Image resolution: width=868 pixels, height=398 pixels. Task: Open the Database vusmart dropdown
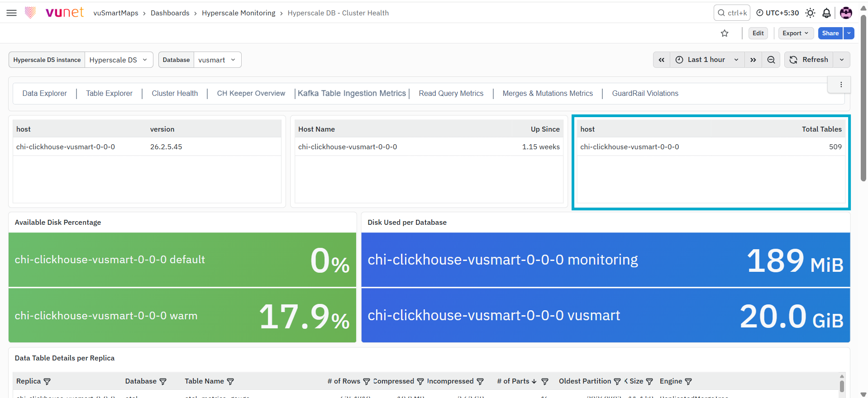click(217, 60)
